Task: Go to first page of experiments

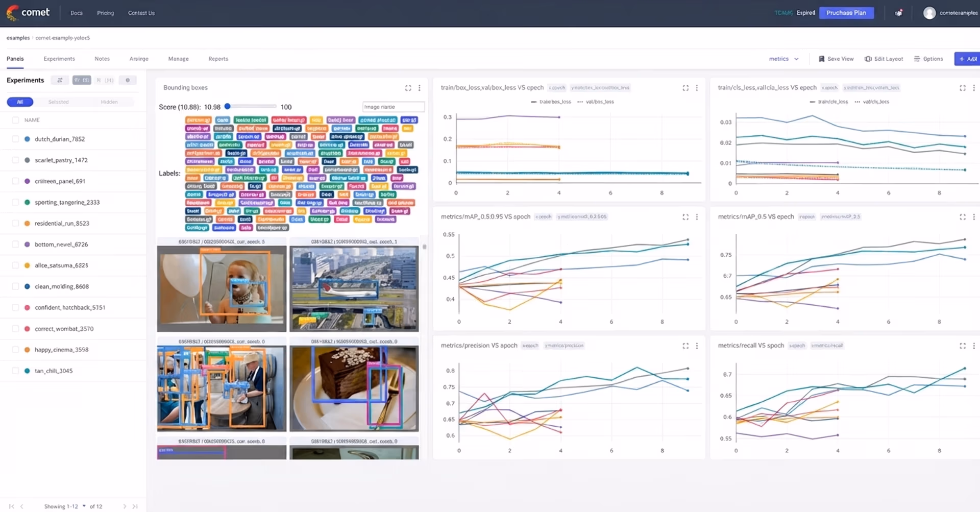Action: (x=11, y=506)
